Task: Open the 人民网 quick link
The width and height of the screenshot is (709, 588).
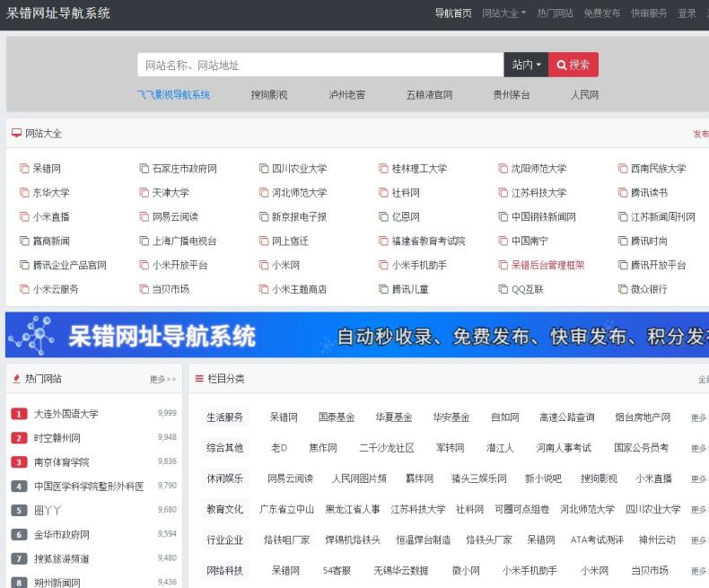Action: click(x=584, y=95)
